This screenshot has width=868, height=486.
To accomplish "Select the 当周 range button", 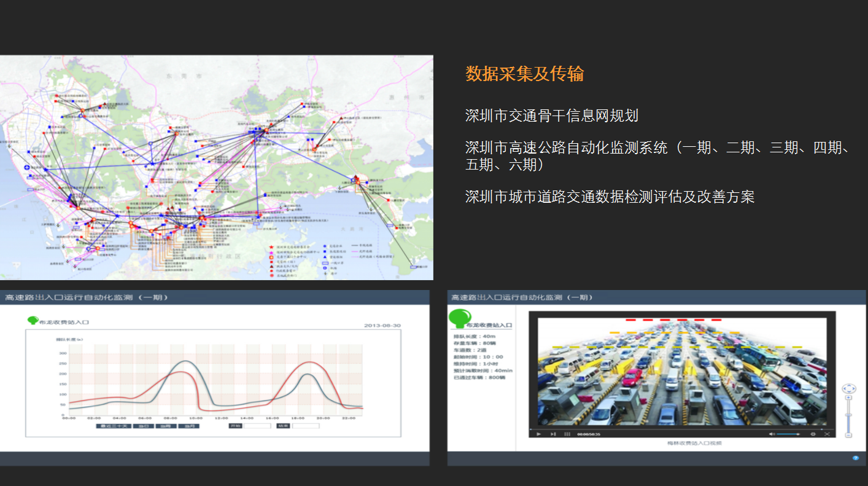I will [x=166, y=426].
